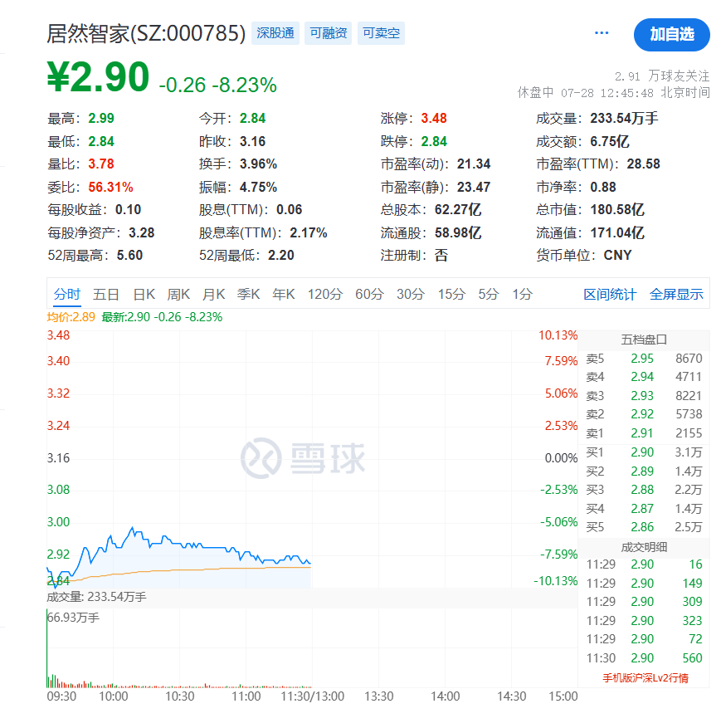Viewport: 721px width, 728px height.
Task: Click the 五档盘口 header
Action: 644,340
